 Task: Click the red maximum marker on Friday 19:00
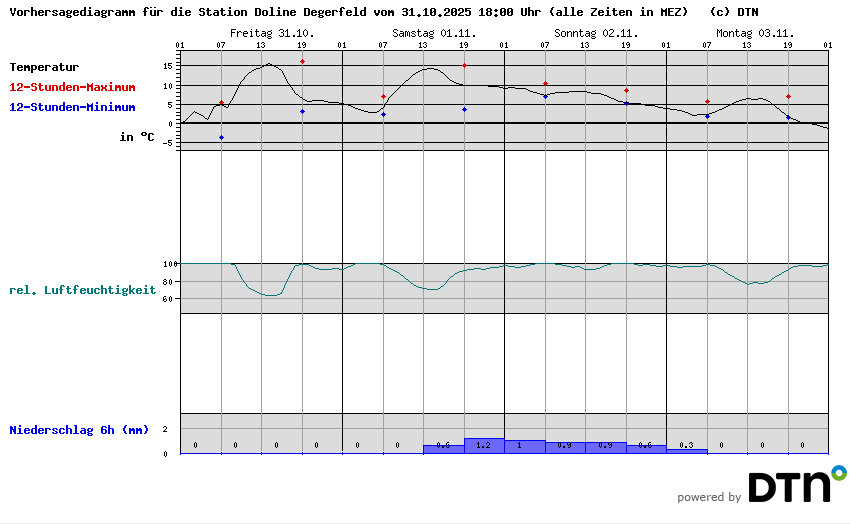302,62
